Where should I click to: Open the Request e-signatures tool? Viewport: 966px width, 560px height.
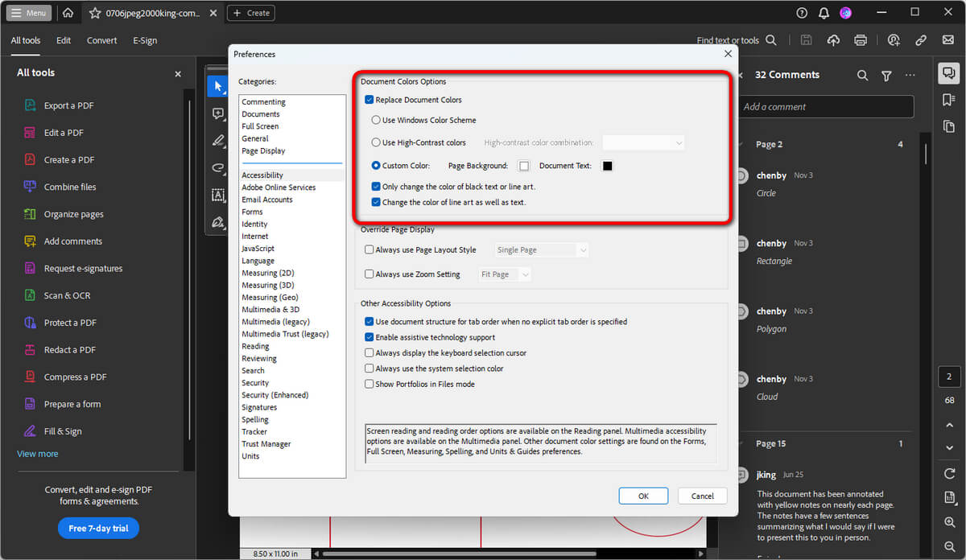click(x=84, y=268)
